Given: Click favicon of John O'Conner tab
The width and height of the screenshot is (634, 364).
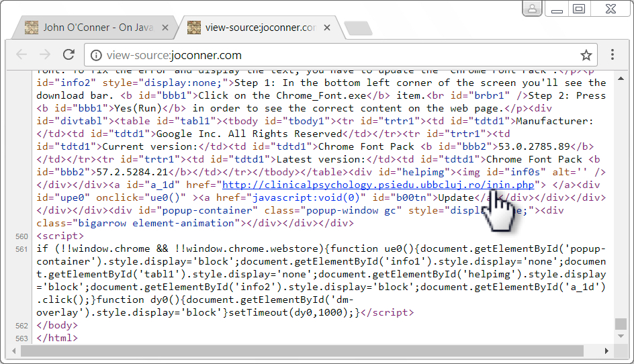Looking at the screenshot, I should (32, 28).
